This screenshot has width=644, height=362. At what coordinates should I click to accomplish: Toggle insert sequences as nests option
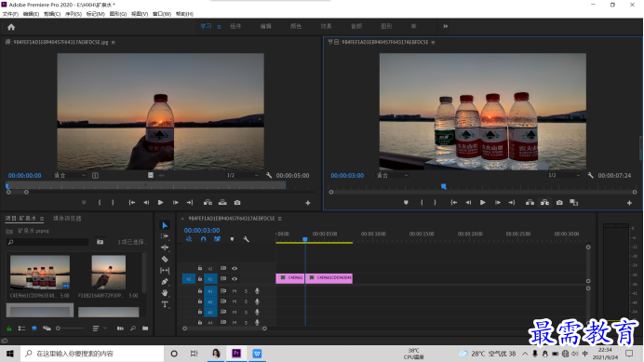189,239
